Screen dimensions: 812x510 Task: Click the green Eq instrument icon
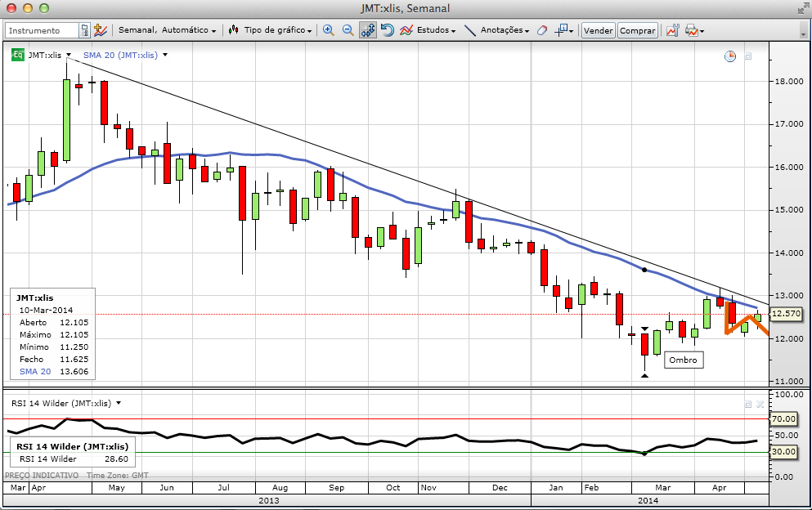(18, 55)
